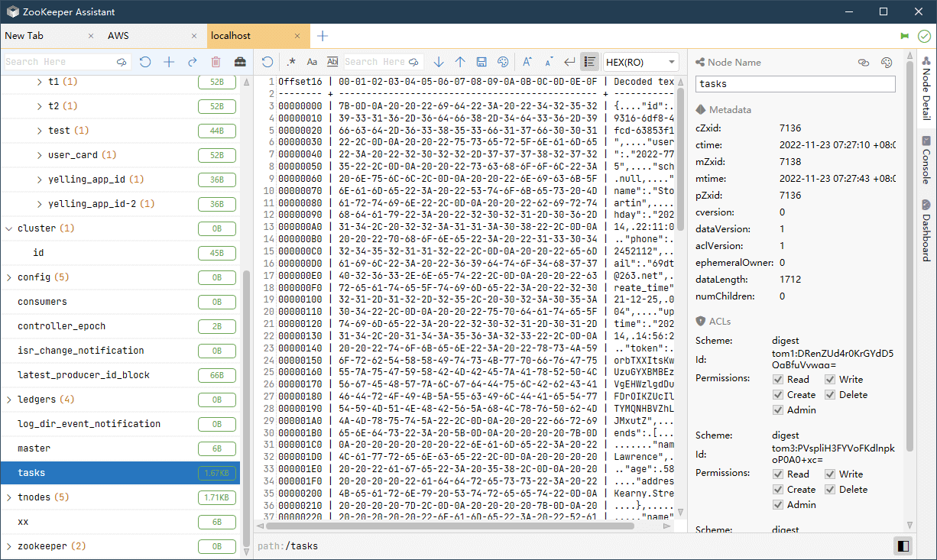Toggle Write permission for tom3
The width and height of the screenshot is (937, 560).
tap(830, 474)
